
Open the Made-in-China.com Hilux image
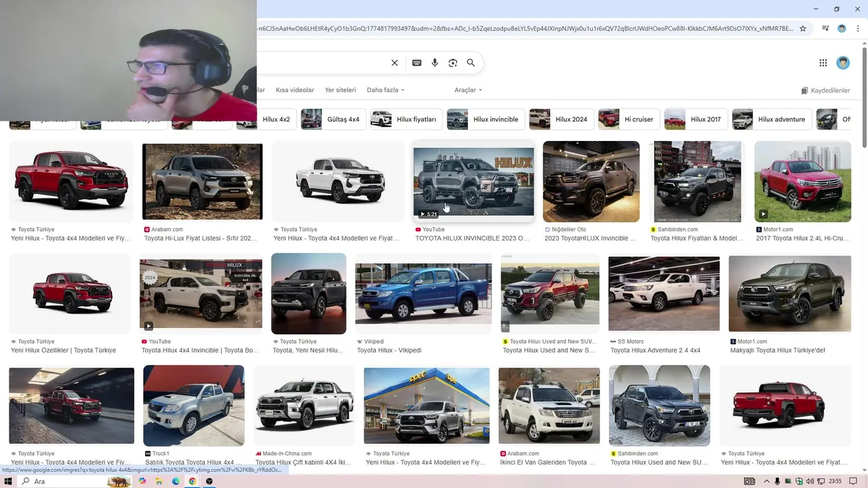click(304, 405)
